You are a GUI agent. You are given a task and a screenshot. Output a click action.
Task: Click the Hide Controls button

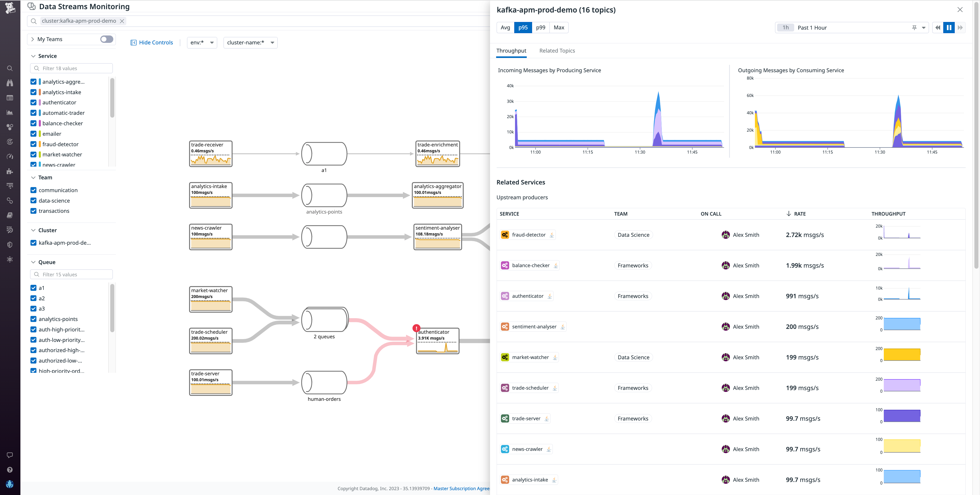tap(151, 42)
